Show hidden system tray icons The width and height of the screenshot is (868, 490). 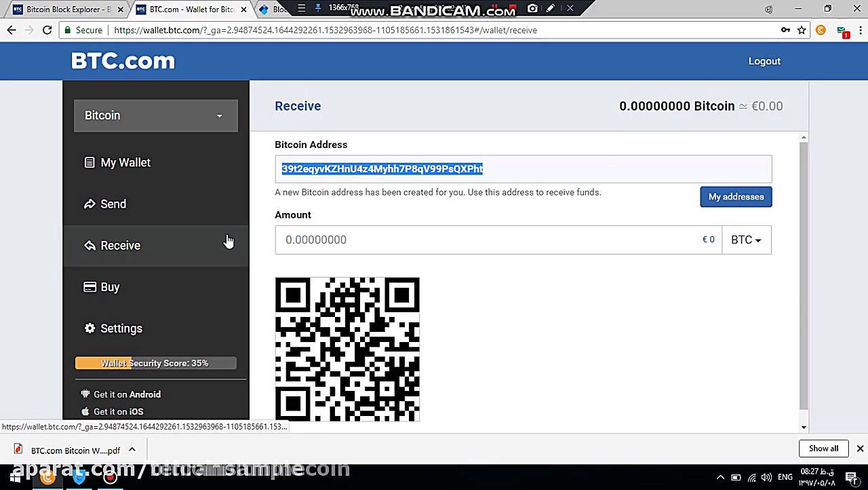coord(720,478)
